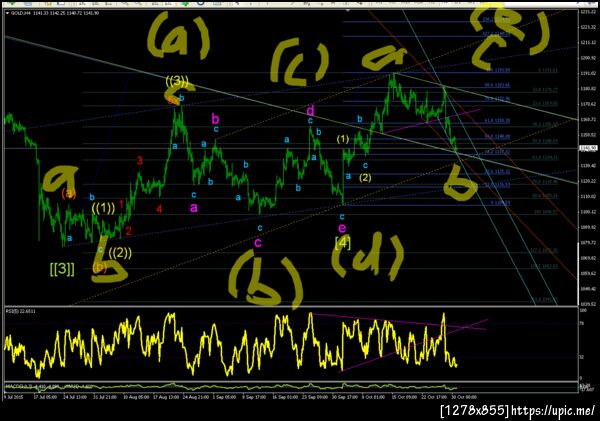Screen dimensions: 600x421
Task: Select the magenta e wave label
Action: click(x=342, y=229)
